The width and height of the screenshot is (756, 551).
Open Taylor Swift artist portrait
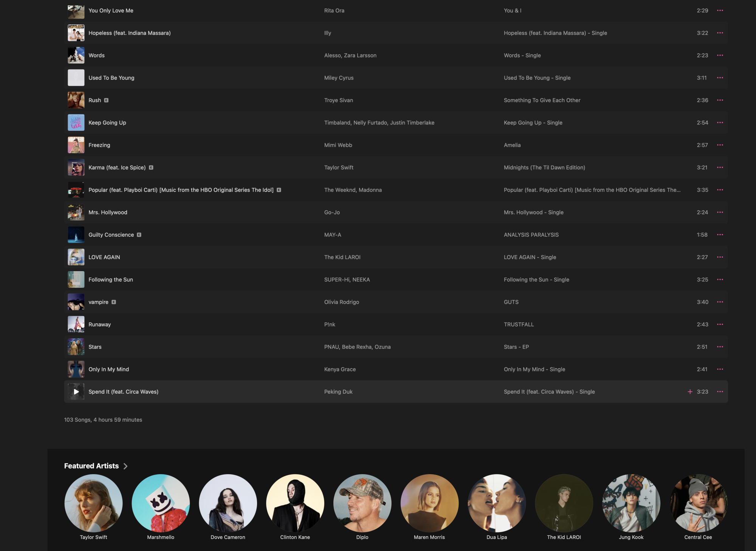93,503
